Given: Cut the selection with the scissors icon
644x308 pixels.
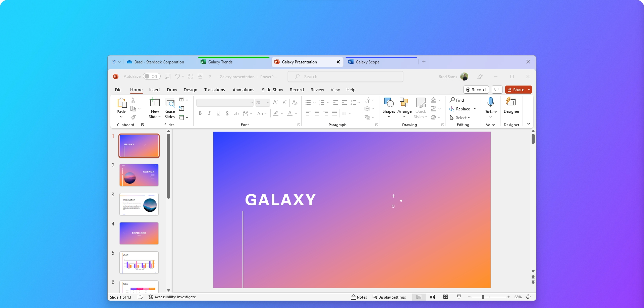Looking at the screenshot, I should point(133,100).
